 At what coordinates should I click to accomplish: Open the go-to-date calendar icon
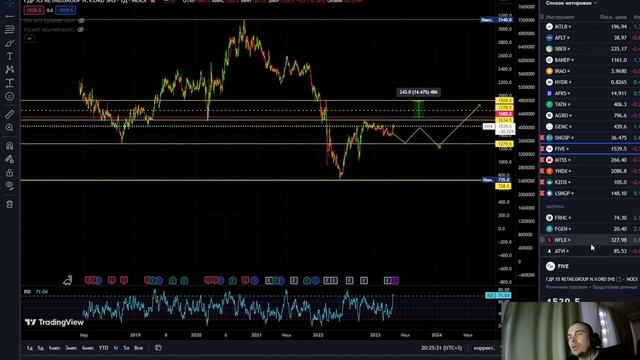[158, 348]
